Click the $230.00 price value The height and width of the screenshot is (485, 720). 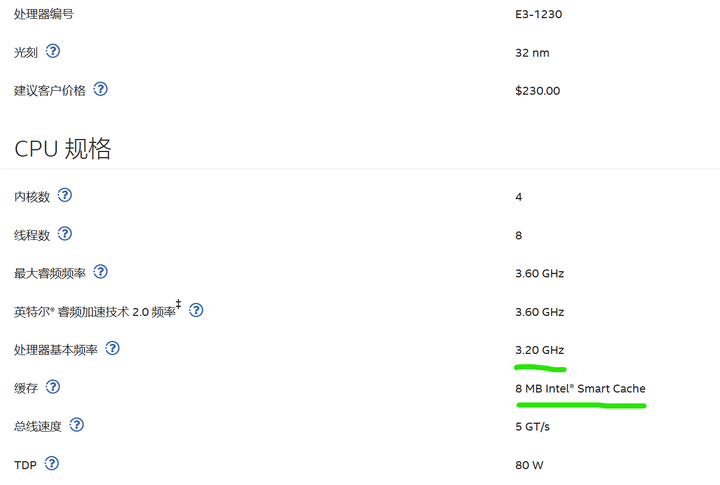(537, 90)
